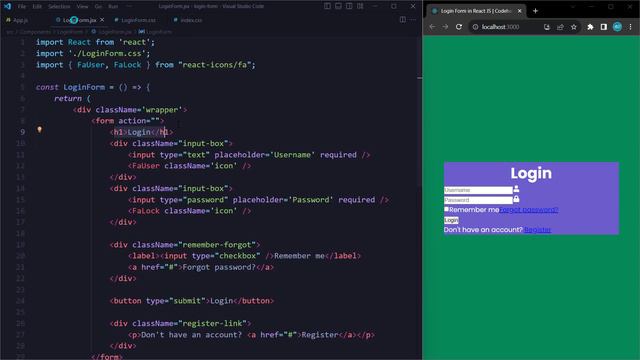Viewport: 640px width, 360px height.
Task: Open the customize layout icon
Action: [360, 6]
